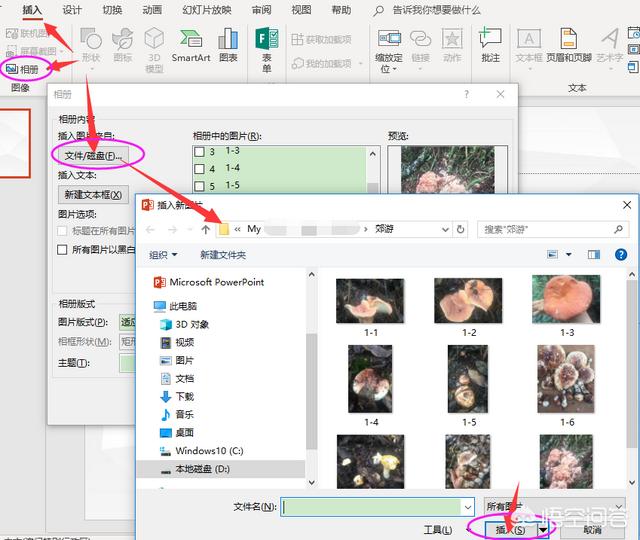Screen dimensions: 640x540
Task: Open the 图片版式 layout combo box
Action: tap(127, 322)
